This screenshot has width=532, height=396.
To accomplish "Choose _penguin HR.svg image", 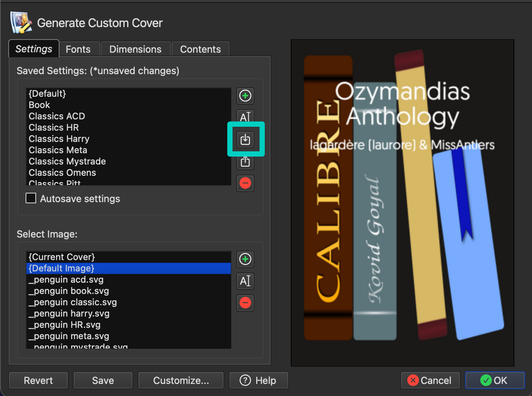I will tap(128, 325).
